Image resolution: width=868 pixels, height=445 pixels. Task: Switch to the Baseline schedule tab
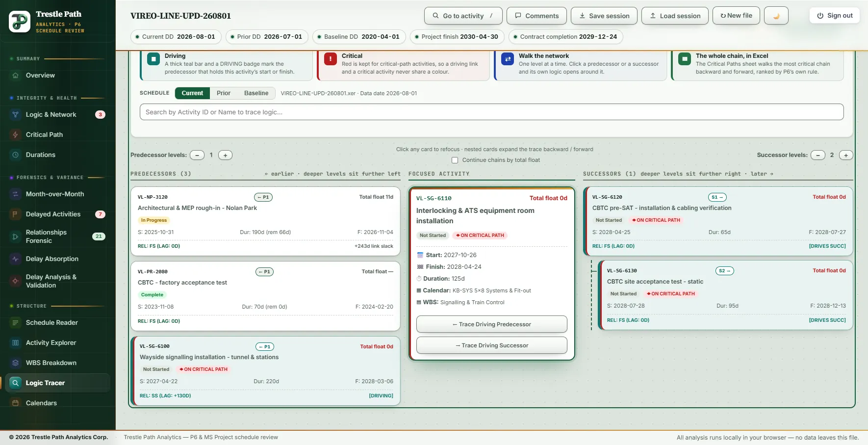[x=256, y=93]
